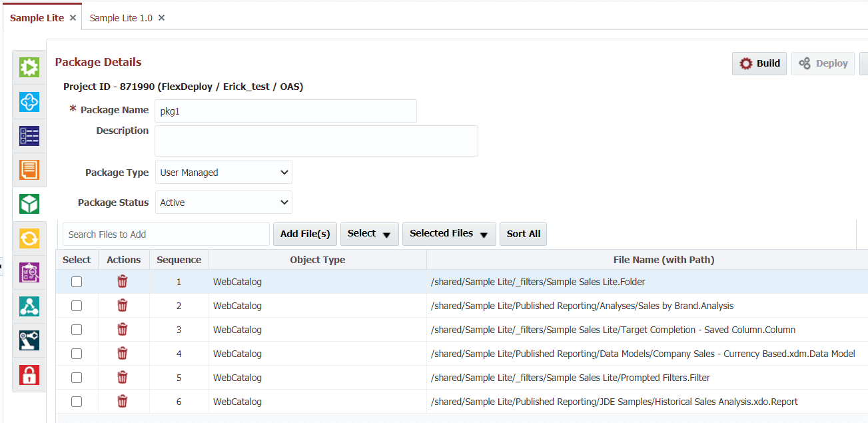Open the Package Status dropdown
Screen dimensions: 868x423
tap(224, 203)
